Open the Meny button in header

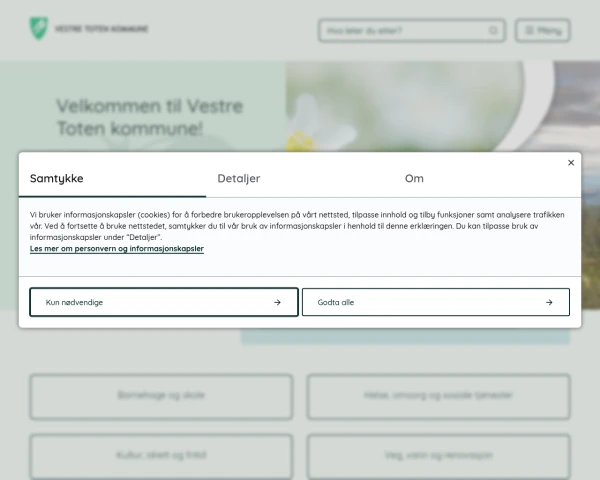coord(543,30)
